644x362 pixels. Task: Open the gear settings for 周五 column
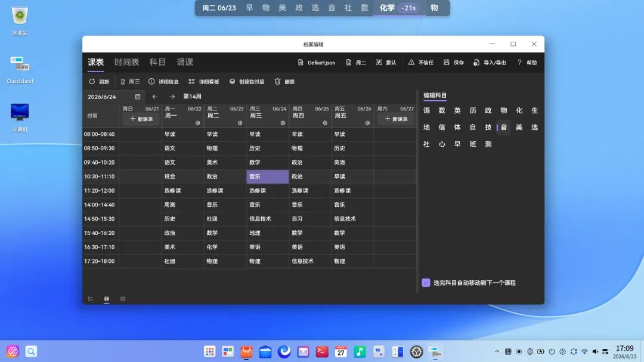point(367,123)
